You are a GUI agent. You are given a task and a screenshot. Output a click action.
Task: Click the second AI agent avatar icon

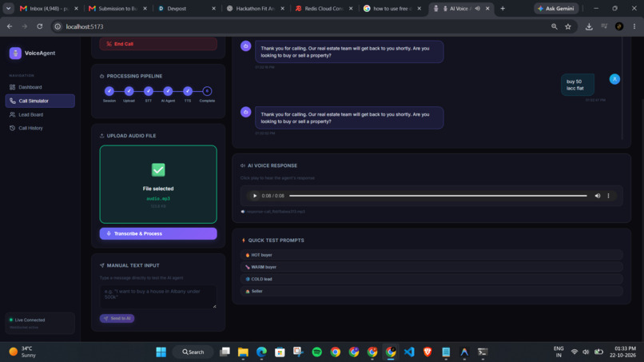click(x=245, y=112)
